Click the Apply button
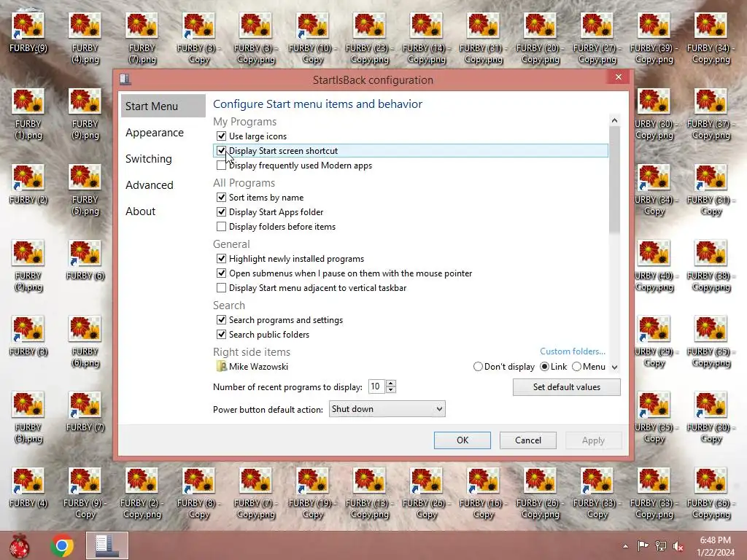The image size is (747, 560). click(x=593, y=440)
